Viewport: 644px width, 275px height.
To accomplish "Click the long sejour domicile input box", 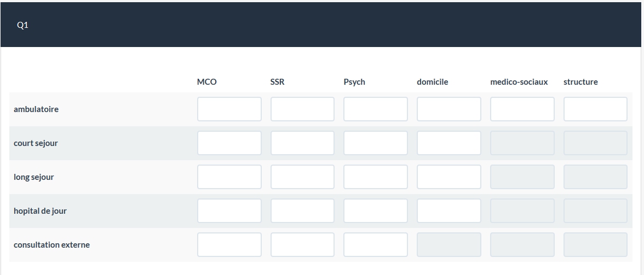I will [449, 177].
